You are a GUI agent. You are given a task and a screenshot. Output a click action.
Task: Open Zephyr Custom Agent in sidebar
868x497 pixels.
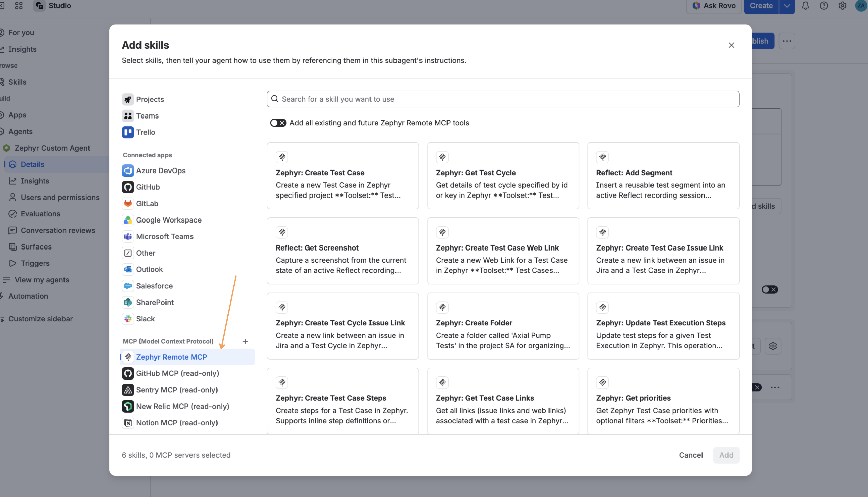click(x=52, y=148)
